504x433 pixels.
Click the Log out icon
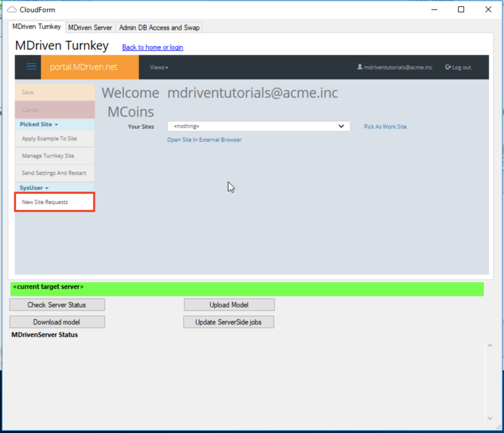pos(448,67)
